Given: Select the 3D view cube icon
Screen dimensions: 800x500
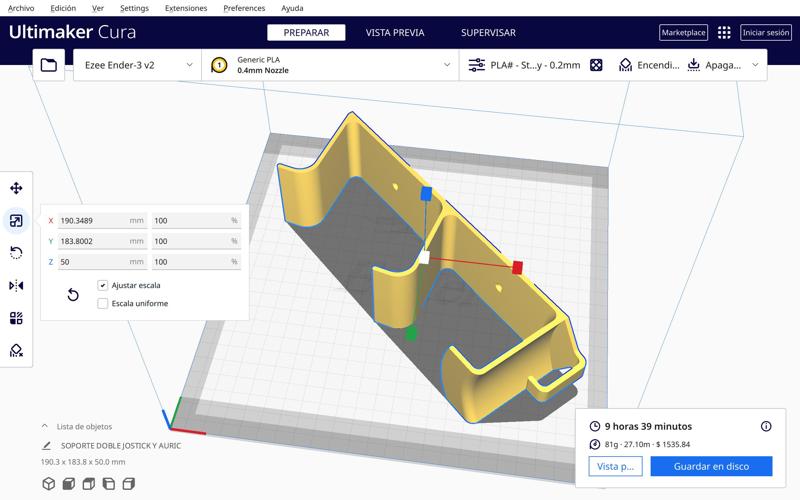Looking at the screenshot, I should click(48, 484).
